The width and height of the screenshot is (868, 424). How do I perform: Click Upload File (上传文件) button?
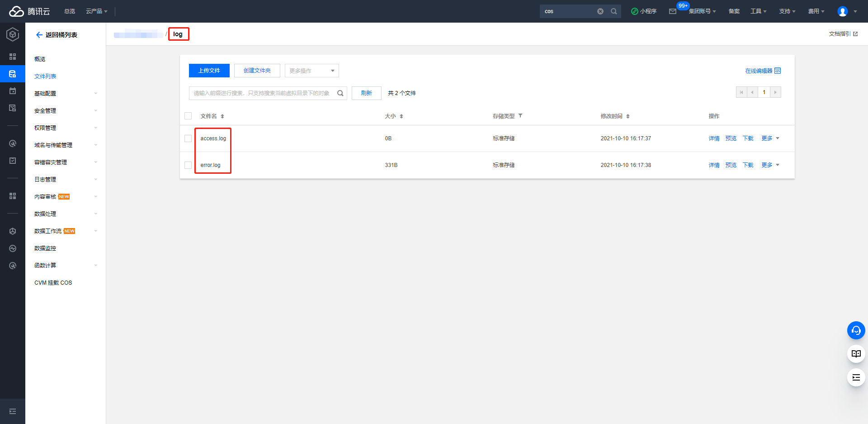tap(209, 71)
